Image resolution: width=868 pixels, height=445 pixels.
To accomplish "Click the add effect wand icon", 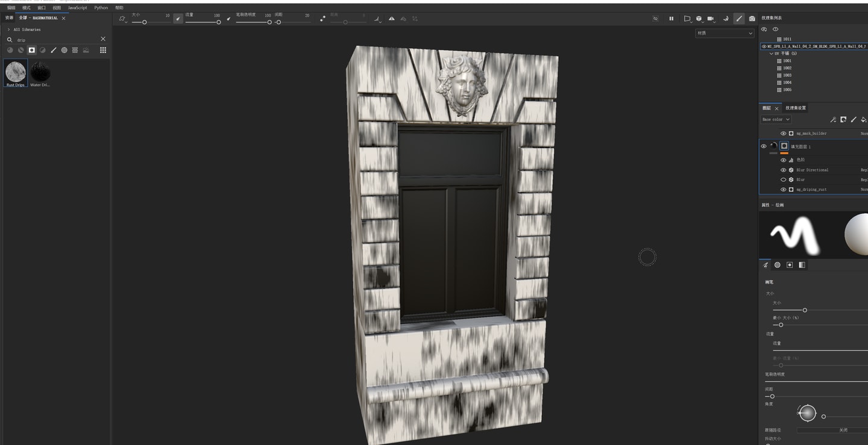I will click(833, 120).
